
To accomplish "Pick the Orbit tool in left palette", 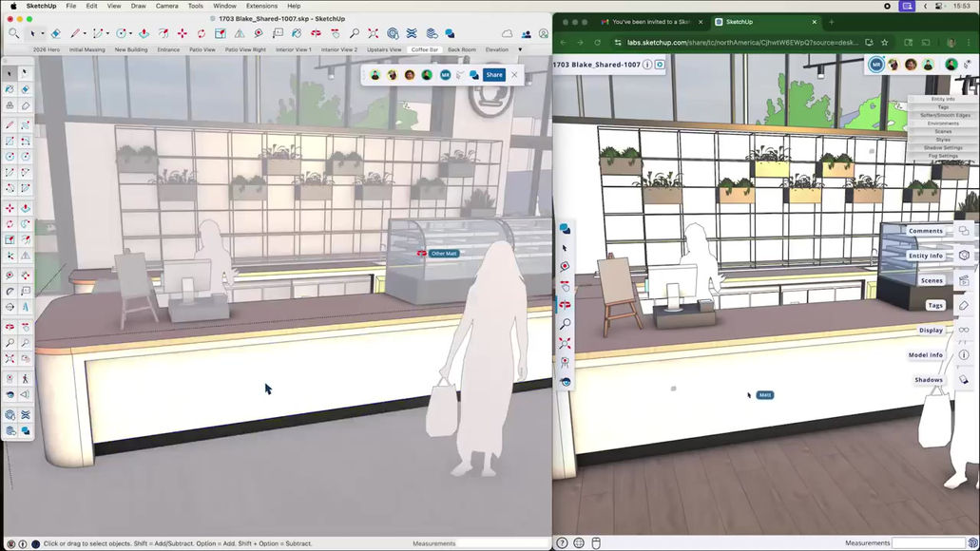I will 10,327.
